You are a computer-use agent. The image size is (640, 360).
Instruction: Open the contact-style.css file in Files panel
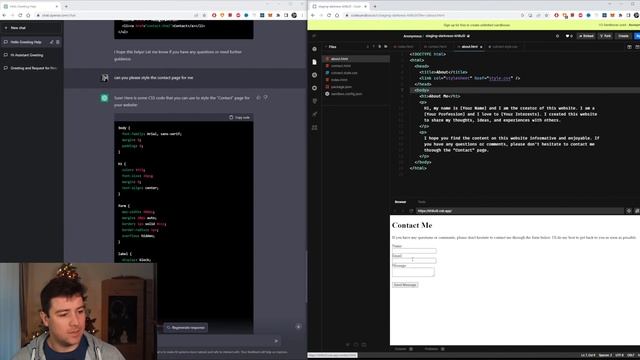(356, 73)
